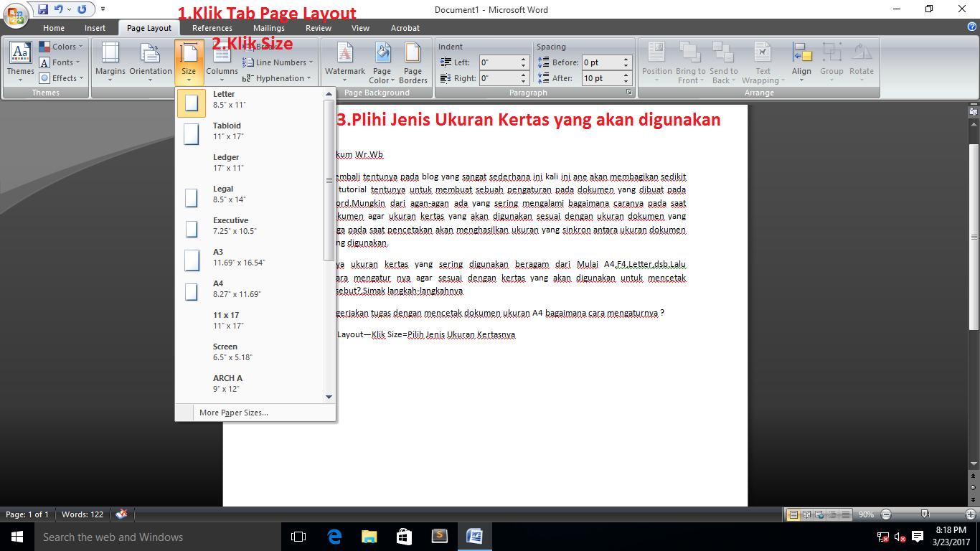This screenshot has width=980, height=551.
Task: Zoom out with the minus button
Action: (x=886, y=514)
